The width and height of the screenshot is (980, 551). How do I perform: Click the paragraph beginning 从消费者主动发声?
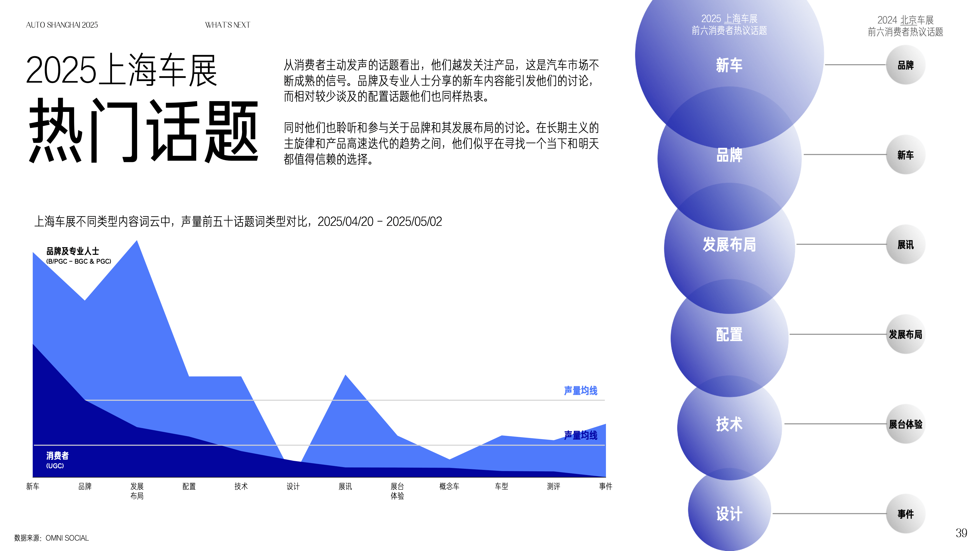click(x=441, y=81)
